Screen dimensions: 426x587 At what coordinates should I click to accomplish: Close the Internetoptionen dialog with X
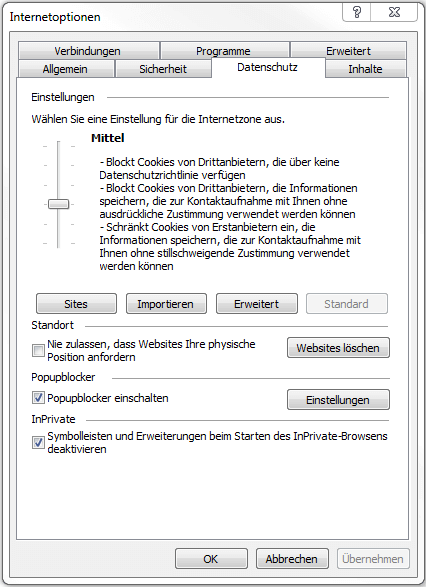tap(394, 12)
